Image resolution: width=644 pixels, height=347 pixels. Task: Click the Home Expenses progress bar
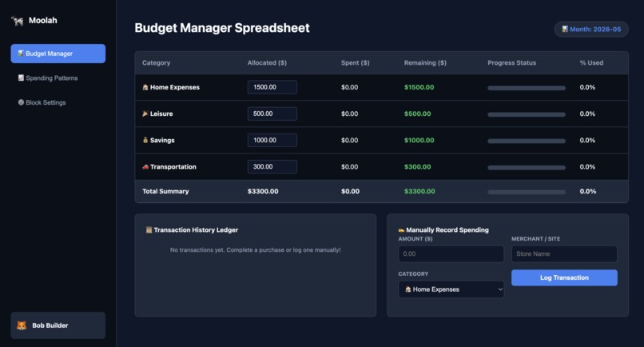coord(526,88)
